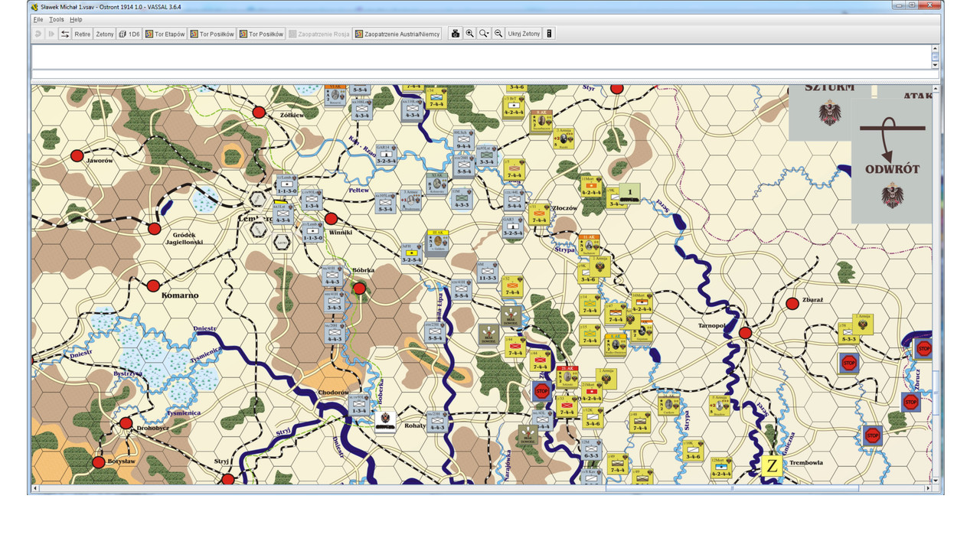Click the map scrollbar left arrow
The image size is (980, 551).
[35, 488]
